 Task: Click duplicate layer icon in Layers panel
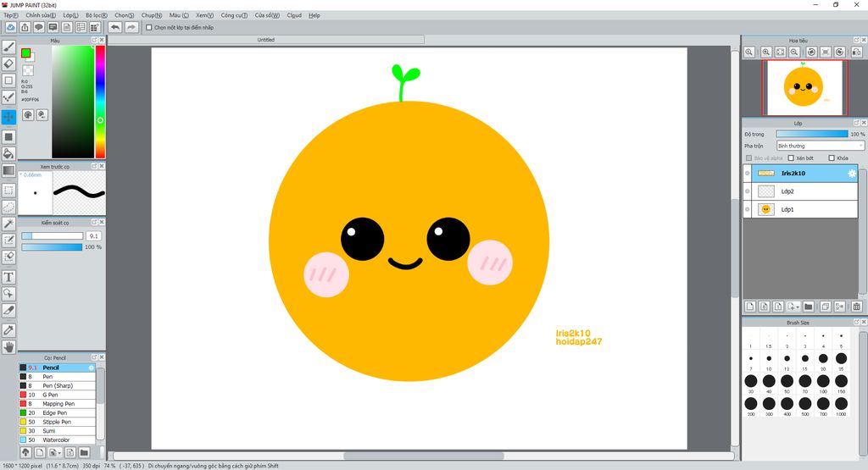click(x=826, y=307)
